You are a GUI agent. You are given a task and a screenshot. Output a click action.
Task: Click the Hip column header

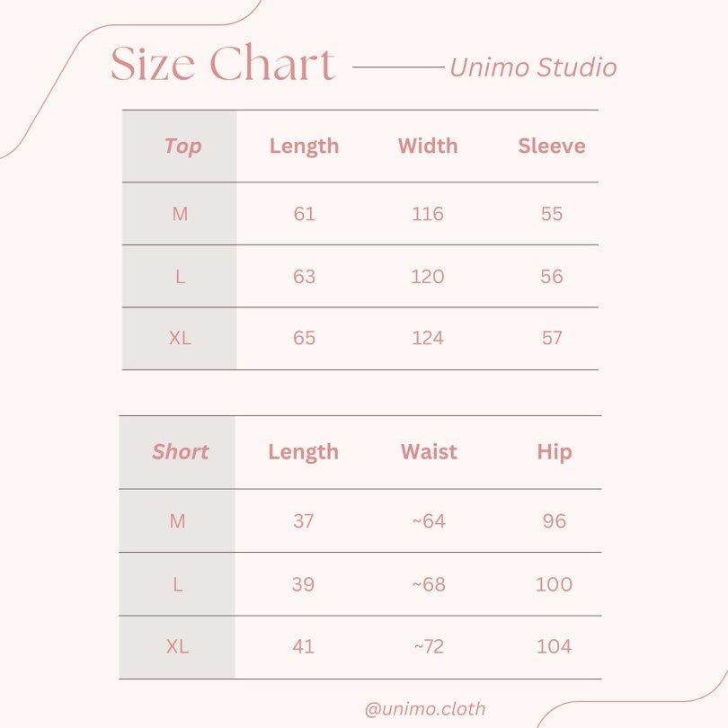pos(555,452)
